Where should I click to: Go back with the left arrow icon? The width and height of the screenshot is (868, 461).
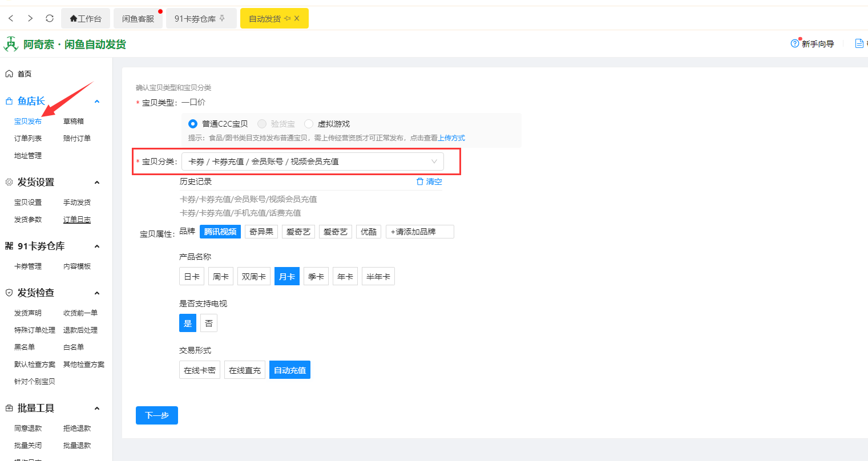11,18
